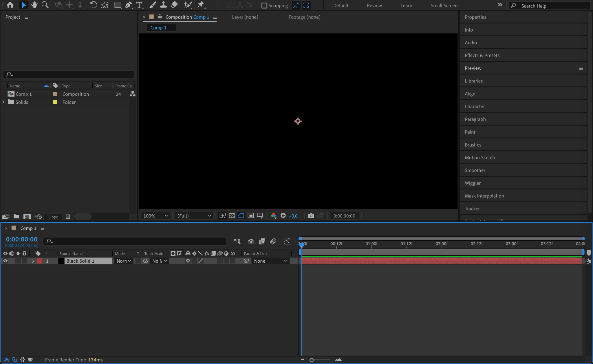Select the Type tool

point(139,5)
